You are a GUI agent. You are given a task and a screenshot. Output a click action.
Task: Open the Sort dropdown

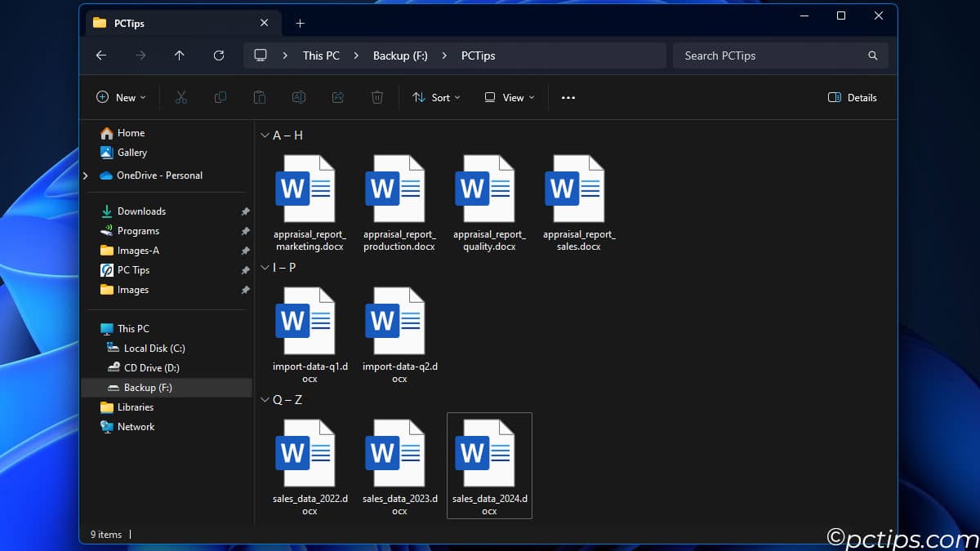(436, 97)
